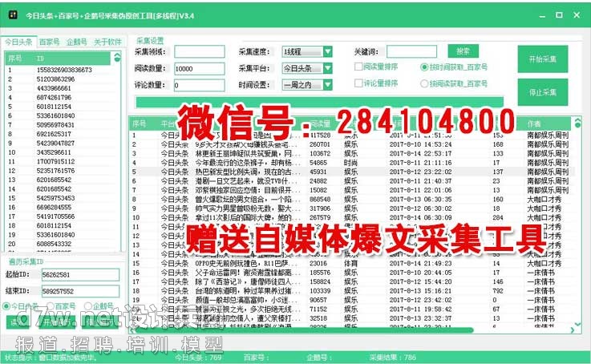Click the 停止采集 button

543,92
